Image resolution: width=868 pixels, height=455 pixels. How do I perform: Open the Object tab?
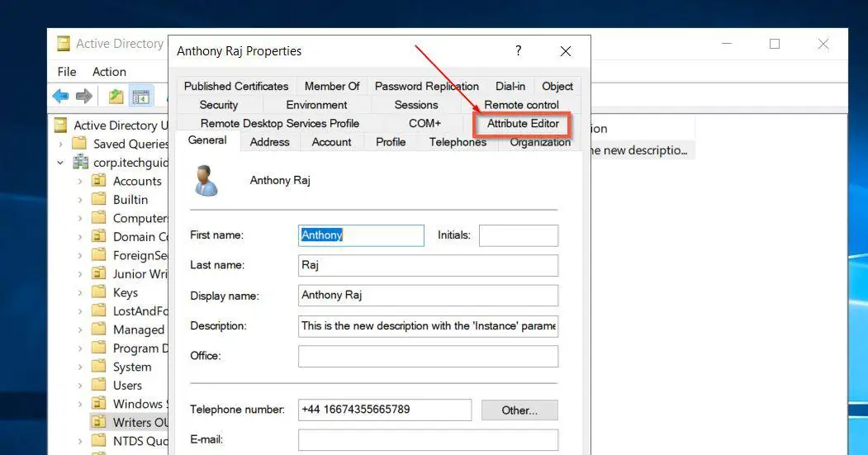pyautogui.click(x=557, y=87)
